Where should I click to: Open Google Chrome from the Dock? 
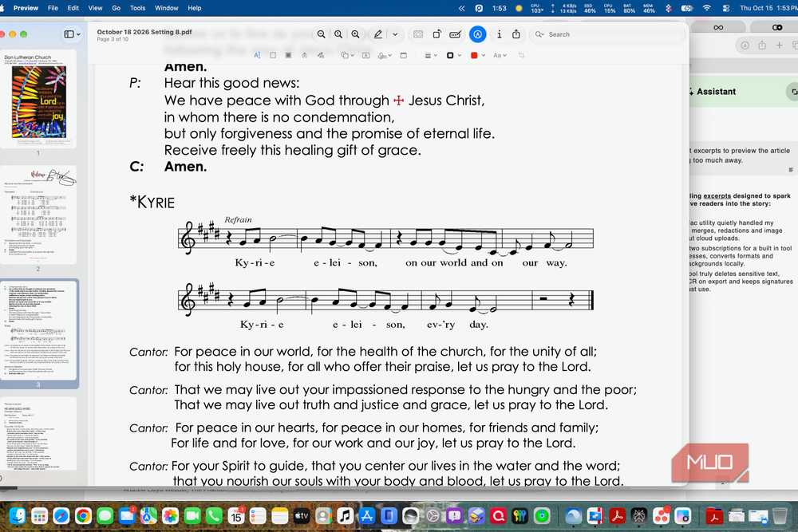[83, 516]
